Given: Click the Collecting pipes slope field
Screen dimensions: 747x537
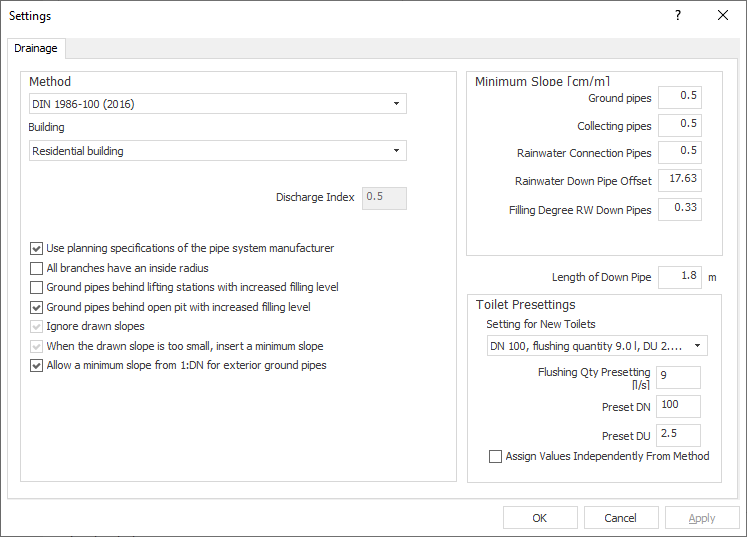Looking at the screenshot, I should tap(680, 125).
